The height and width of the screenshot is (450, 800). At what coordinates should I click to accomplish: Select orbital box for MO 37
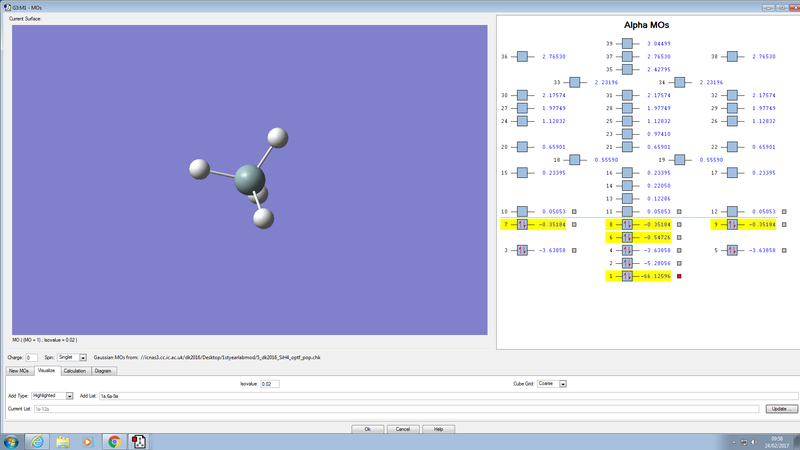pyautogui.click(x=627, y=56)
